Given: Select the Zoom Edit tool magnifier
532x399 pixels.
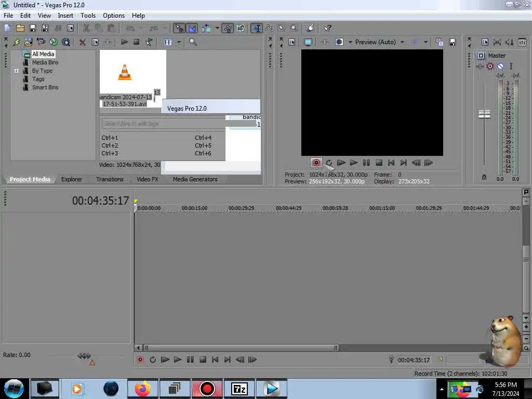Looking at the screenshot, I should click(x=294, y=28).
